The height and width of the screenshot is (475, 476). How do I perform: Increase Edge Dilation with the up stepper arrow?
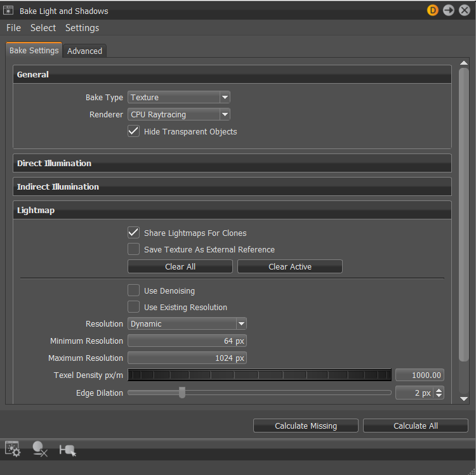[x=439, y=390]
